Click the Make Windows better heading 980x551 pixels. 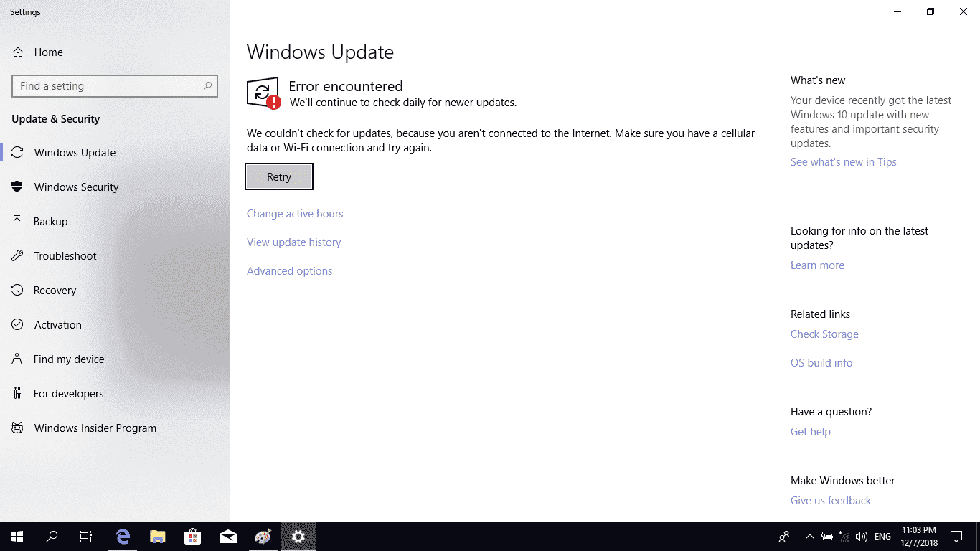point(843,481)
